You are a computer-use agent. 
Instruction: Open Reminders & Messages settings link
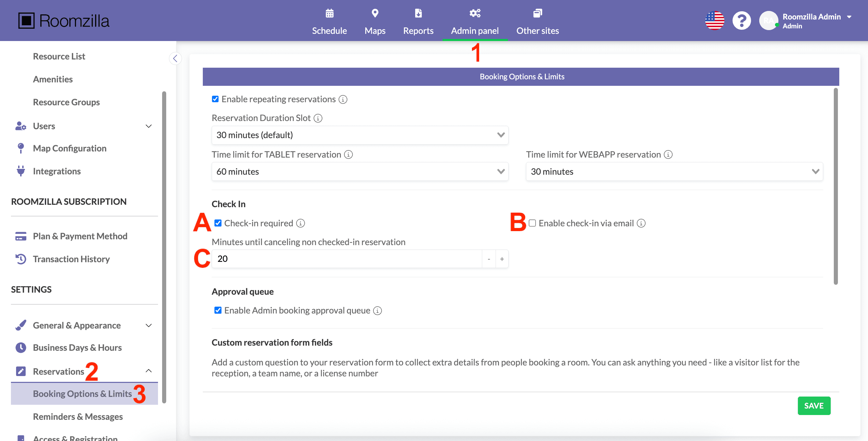point(78,417)
